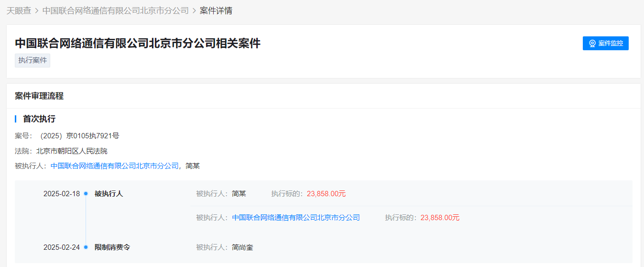Open company link in top 被执行人 line
The height and width of the screenshot is (267, 644).
(115, 166)
